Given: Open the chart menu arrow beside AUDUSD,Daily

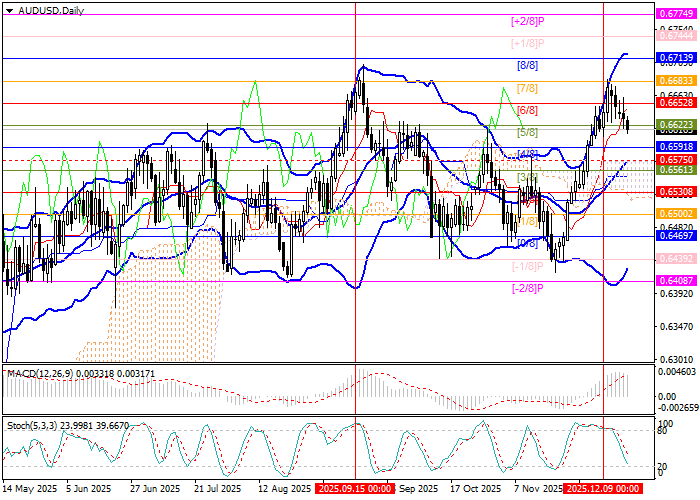Looking at the screenshot, I should coord(11,10).
